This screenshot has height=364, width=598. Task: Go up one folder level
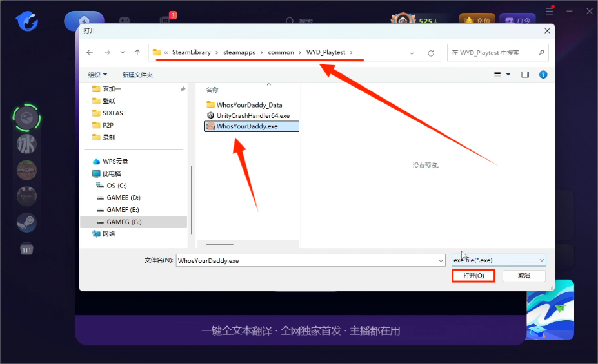pyautogui.click(x=137, y=53)
